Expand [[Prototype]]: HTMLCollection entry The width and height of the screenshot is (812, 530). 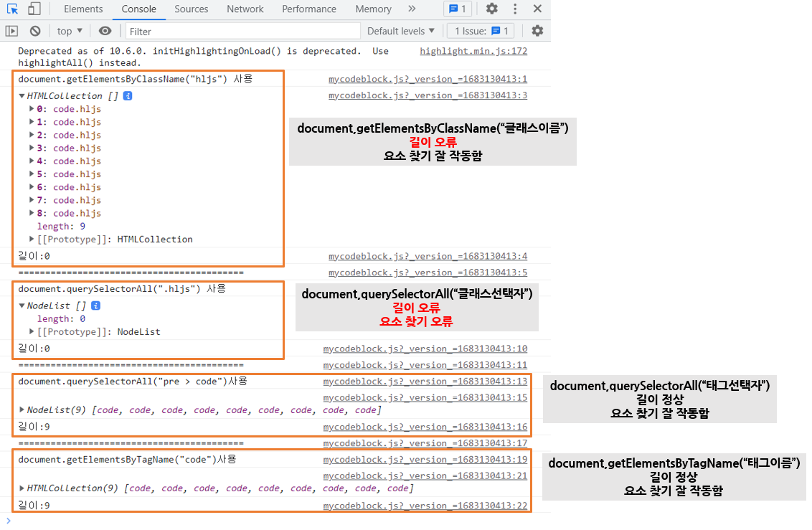point(32,239)
